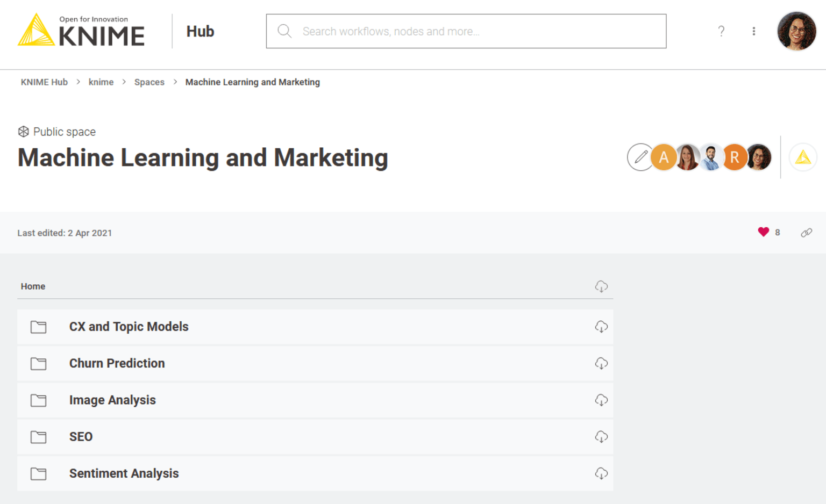Download the Image Analysis folder
Viewport: 826px width, 504px height.
click(x=601, y=400)
